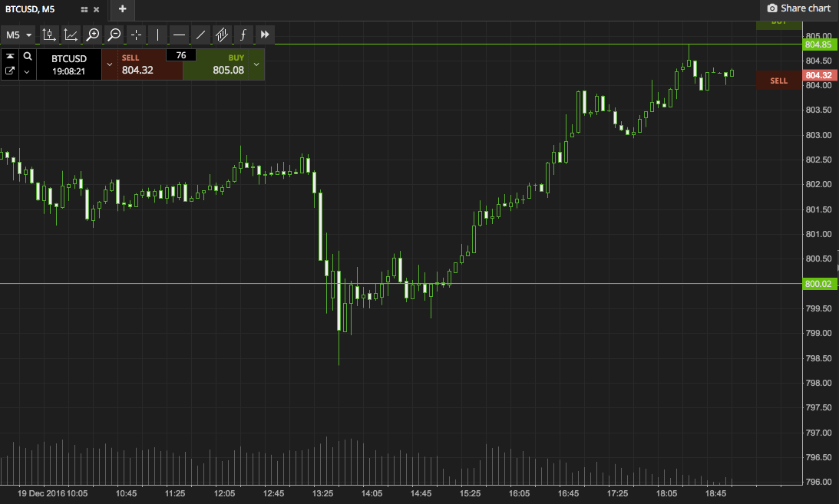Search for a symbol with the magnifier icon
The image size is (839, 504).
click(28, 56)
